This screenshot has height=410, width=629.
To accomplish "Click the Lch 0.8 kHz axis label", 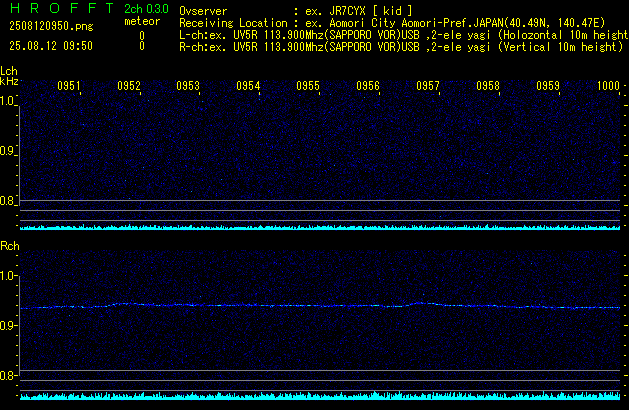I will click(x=7, y=201).
